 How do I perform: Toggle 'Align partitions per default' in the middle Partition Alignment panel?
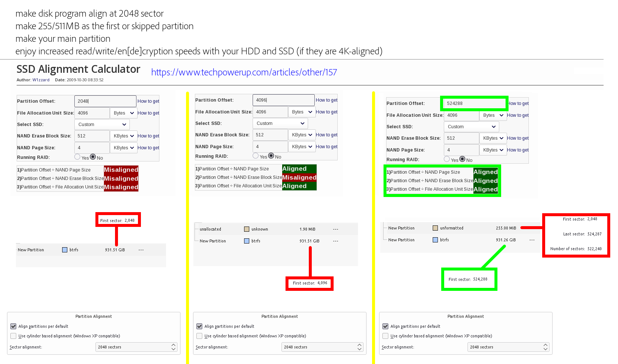click(199, 326)
